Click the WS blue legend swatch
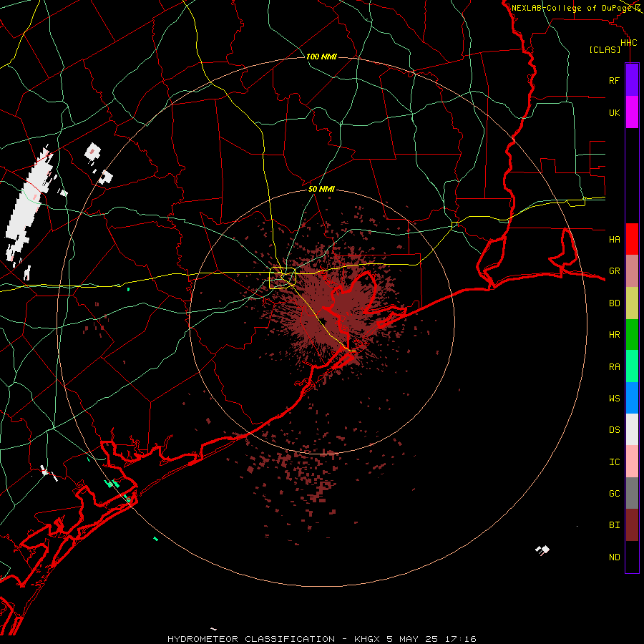 pyautogui.click(x=632, y=398)
